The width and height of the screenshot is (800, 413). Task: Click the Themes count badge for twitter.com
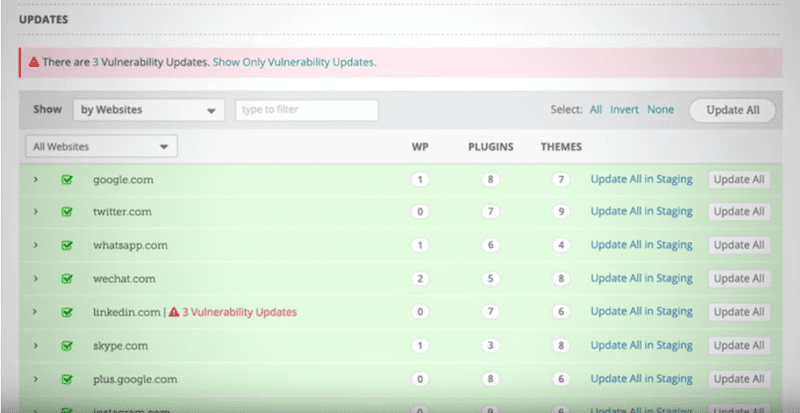tap(561, 211)
